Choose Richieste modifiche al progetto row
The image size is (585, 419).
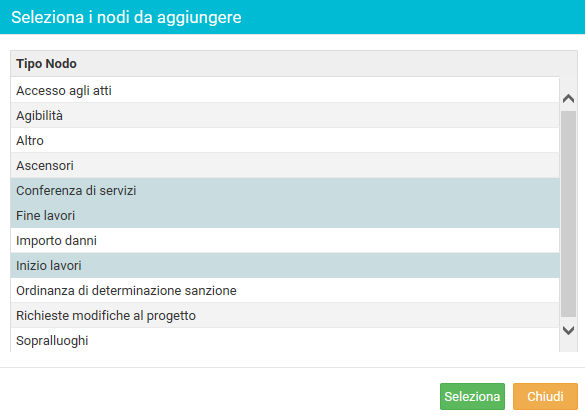click(x=285, y=315)
